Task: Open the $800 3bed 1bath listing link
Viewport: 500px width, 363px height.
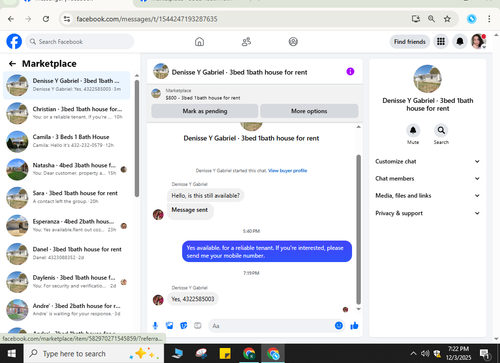Action: (203, 98)
